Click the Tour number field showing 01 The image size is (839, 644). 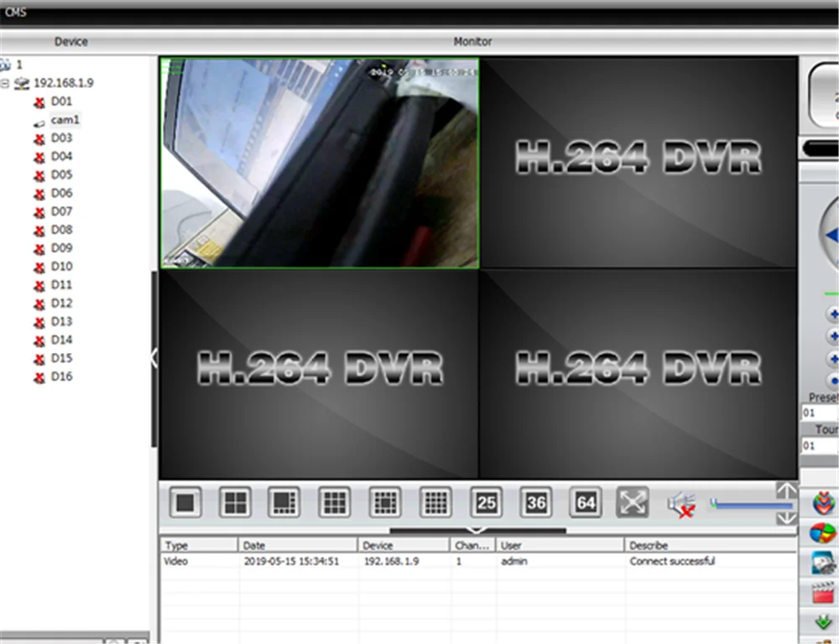pos(820,445)
